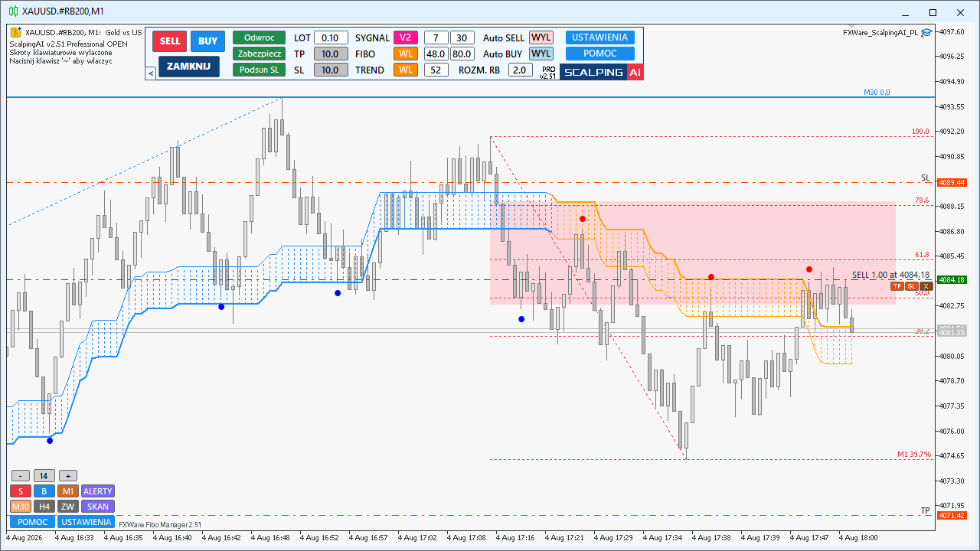Edit the TREND value 52 field
The width and height of the screenshot is (980, 551).
click(436, 70)
